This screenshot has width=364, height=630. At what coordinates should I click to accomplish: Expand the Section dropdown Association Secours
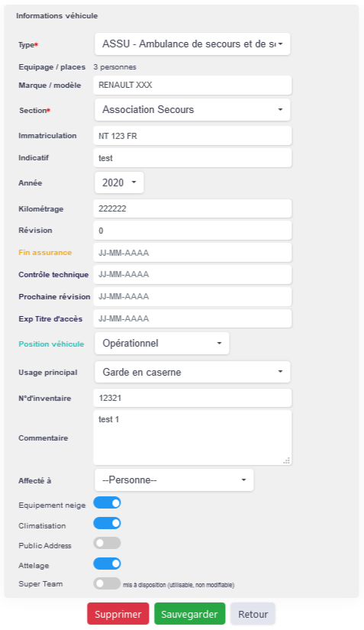[192, 110]
